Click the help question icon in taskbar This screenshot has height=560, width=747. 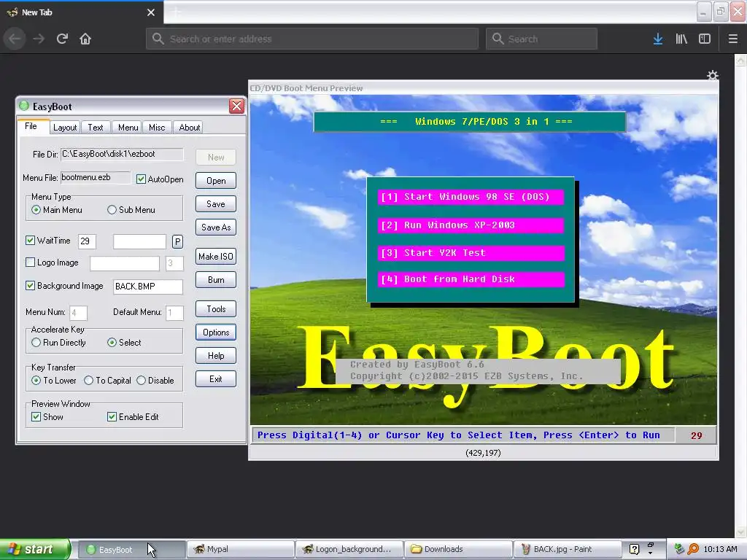click(634, 549)
